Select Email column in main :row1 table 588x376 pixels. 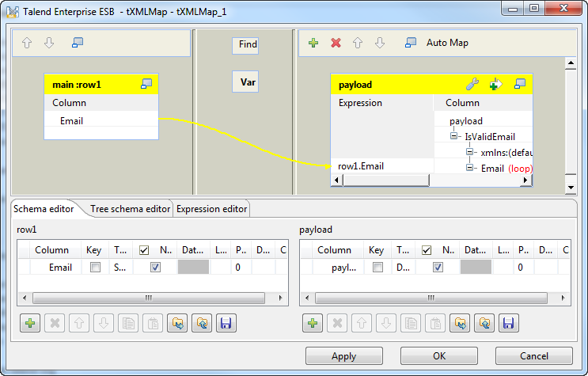(101, 121)
